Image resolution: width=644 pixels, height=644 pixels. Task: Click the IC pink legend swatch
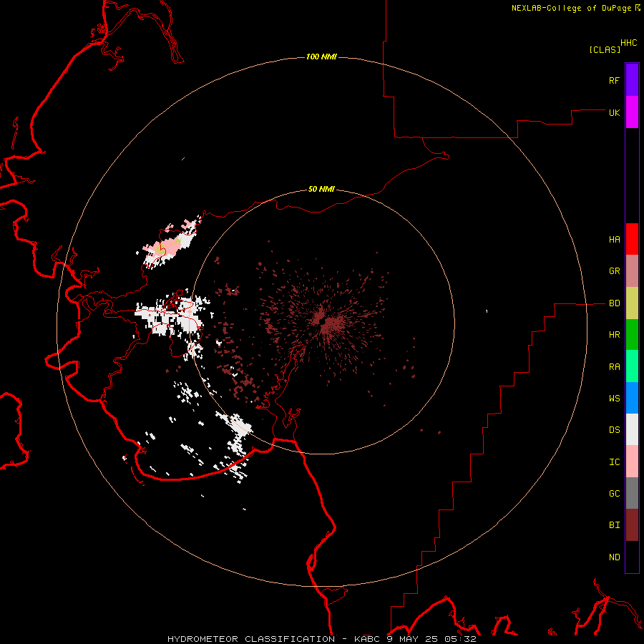click(632, 462)
